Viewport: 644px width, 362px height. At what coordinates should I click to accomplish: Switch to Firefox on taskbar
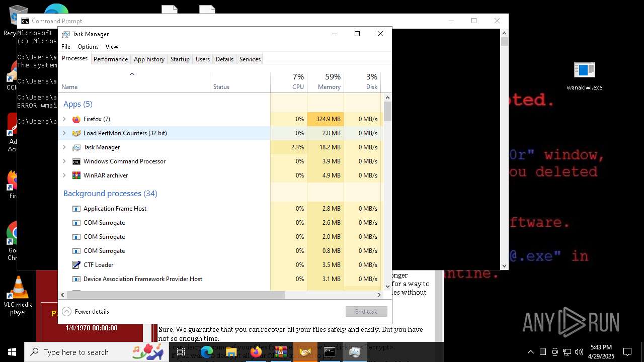click(256, 352)
